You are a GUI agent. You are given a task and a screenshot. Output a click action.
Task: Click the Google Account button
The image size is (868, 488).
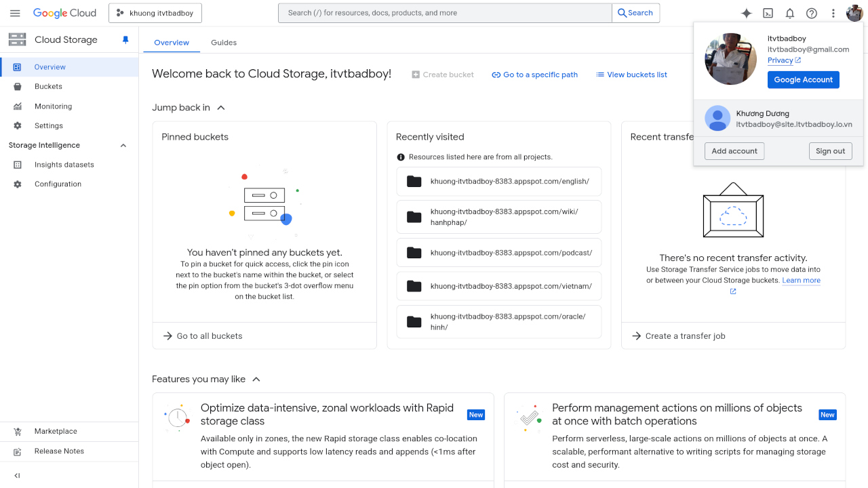coord(804,80)
